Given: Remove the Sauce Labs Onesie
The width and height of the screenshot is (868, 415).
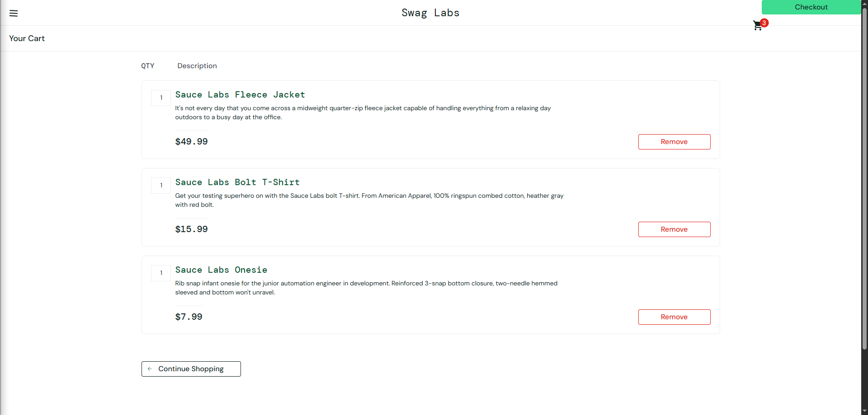Looking at the screenshot, I should point(674,317).
